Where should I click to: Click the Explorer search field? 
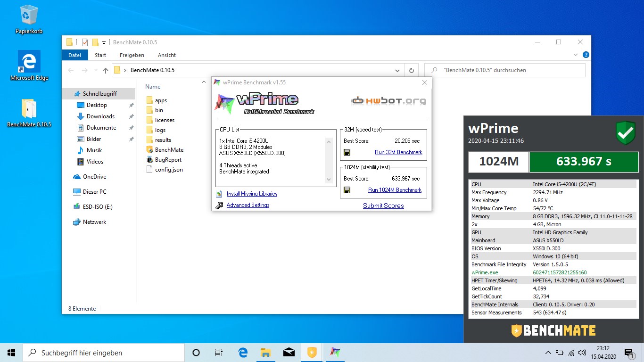505,70
